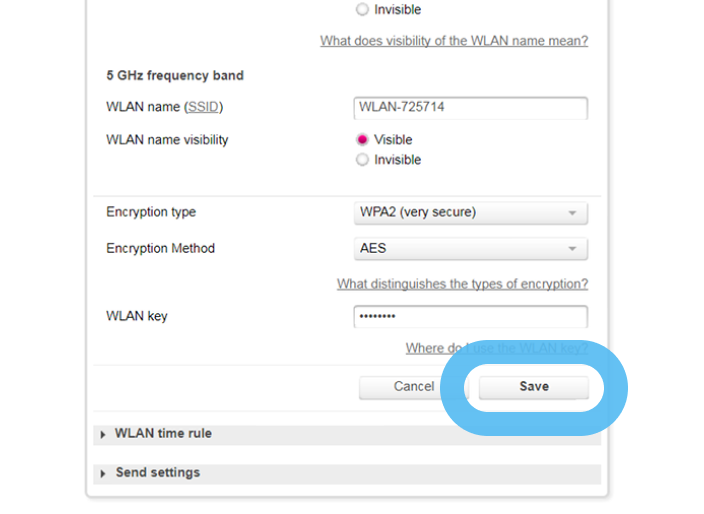704x514 pixels.
Task: Expand the WLAN time rule section
Action: point(163,434)
